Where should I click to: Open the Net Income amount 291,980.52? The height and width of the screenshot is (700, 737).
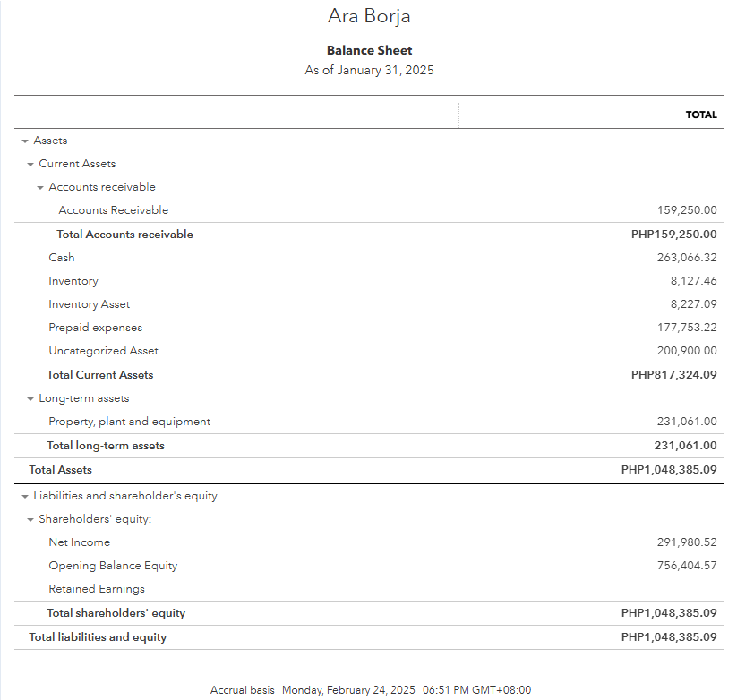pos(687,542)
